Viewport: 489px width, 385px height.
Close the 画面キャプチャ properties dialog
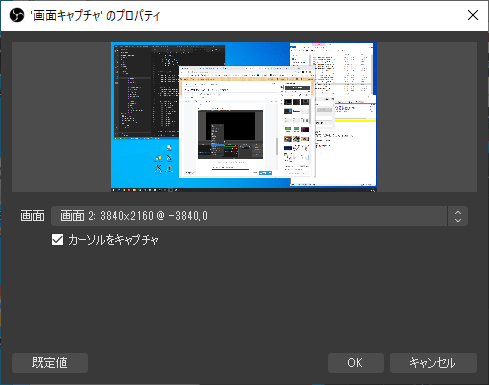point(473,15)
